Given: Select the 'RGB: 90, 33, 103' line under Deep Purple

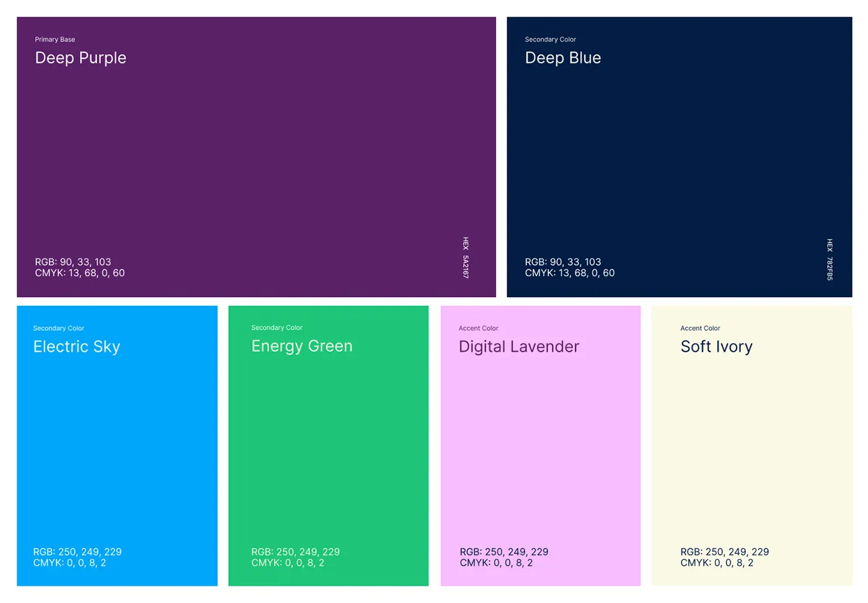Looking at the screenshot, I should point(73,262).
